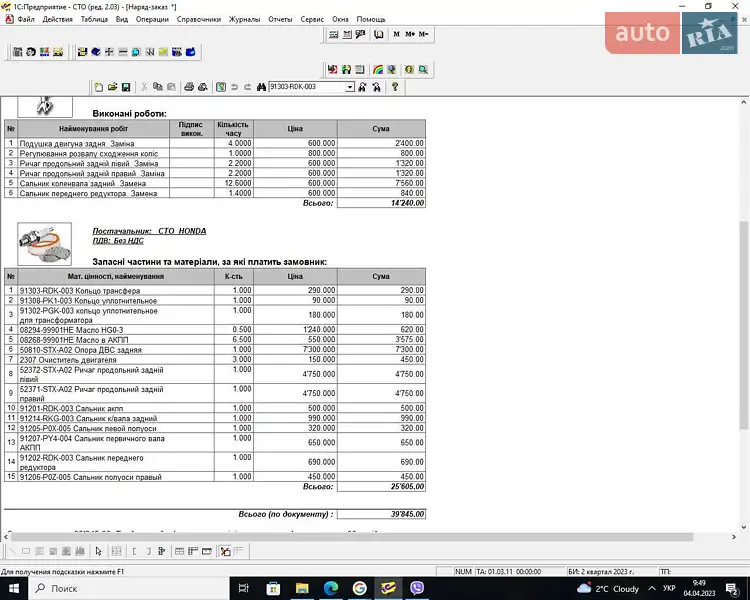Click the Undo arrow icon
This screenshot has width=750, height=600.
tap(234, 88)
